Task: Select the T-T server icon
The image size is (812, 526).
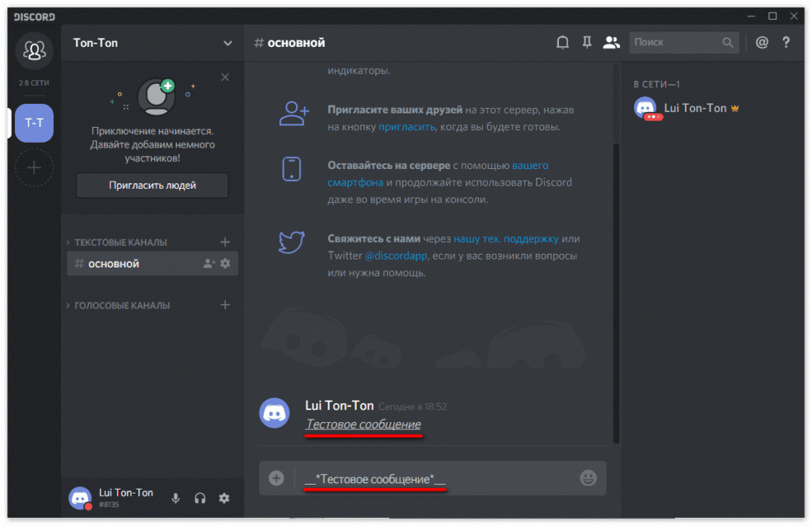Action: (x=34, y=123)
